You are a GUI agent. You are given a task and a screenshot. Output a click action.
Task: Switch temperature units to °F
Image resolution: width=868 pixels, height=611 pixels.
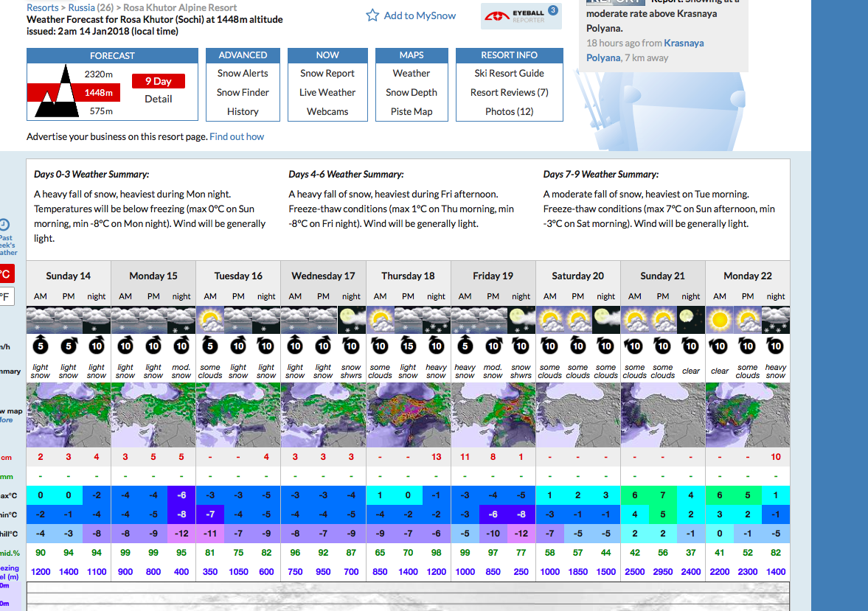click(x=4, y=297)
